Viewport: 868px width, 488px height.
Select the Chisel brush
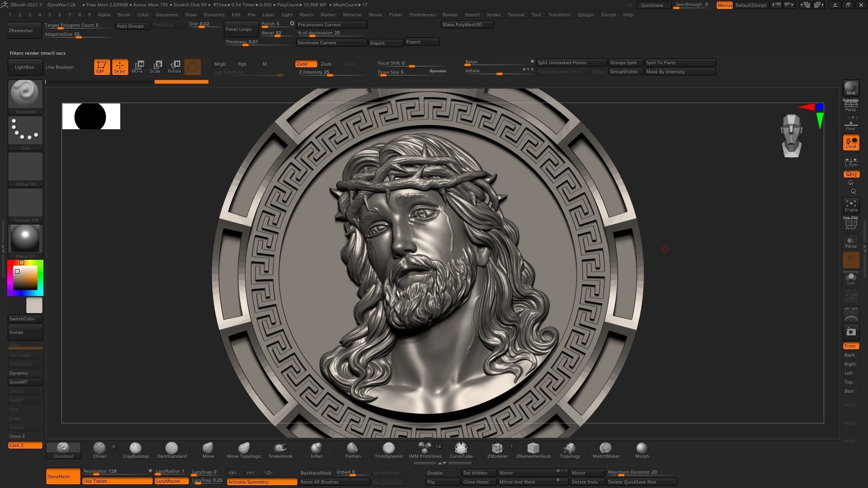[x=99, y=450]
